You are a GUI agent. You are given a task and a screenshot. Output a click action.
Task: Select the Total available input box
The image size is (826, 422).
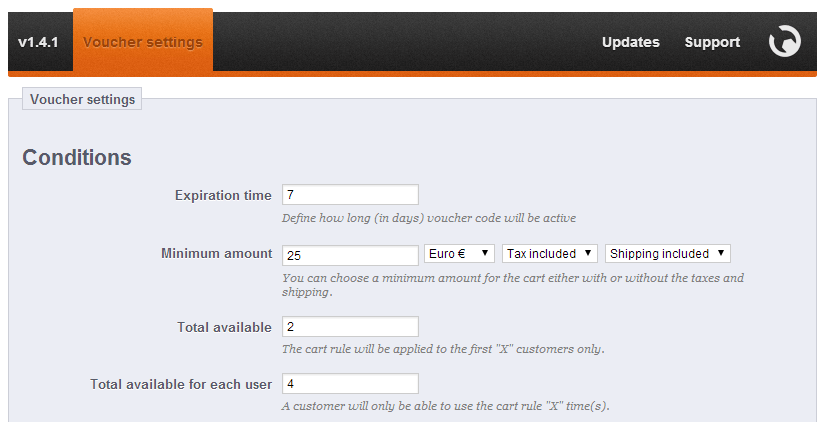(350, 327)
